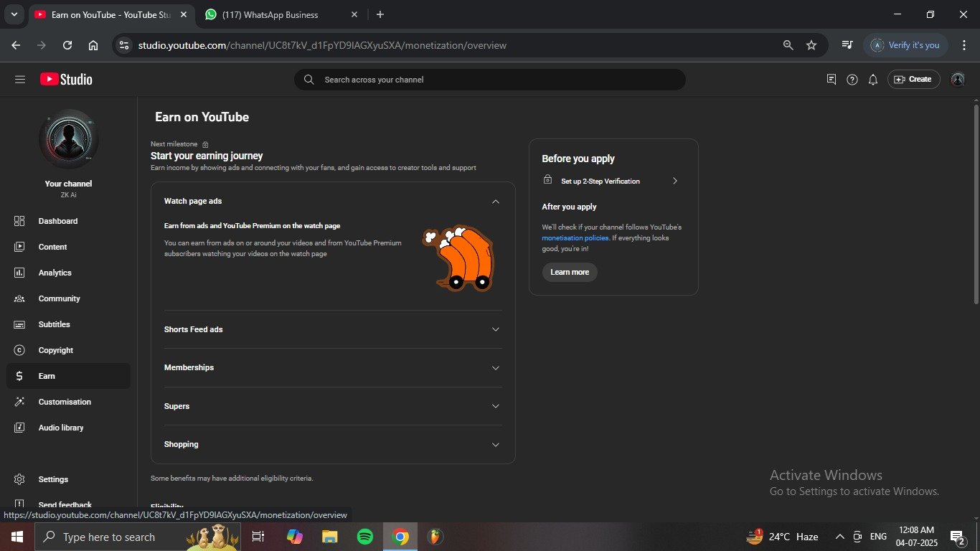Click the browser reload button
This screenshot has width=980, height=551.
(67, 45)
